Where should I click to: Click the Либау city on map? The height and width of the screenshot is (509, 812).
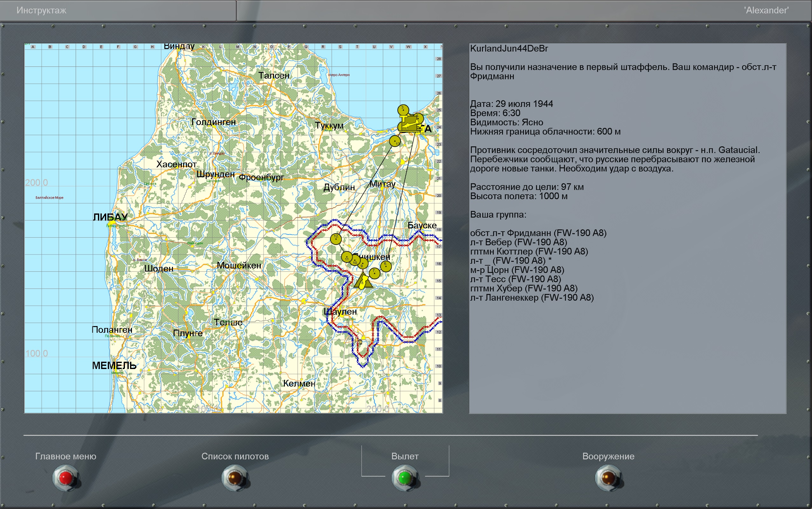pyautogui.click(x=110, y=218)
